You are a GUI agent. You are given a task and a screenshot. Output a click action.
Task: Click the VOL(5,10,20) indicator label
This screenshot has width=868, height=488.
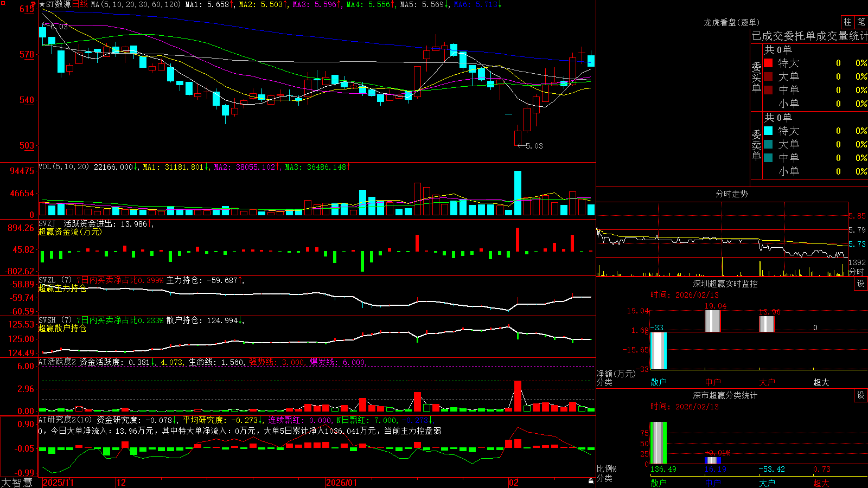coord(63,167)
